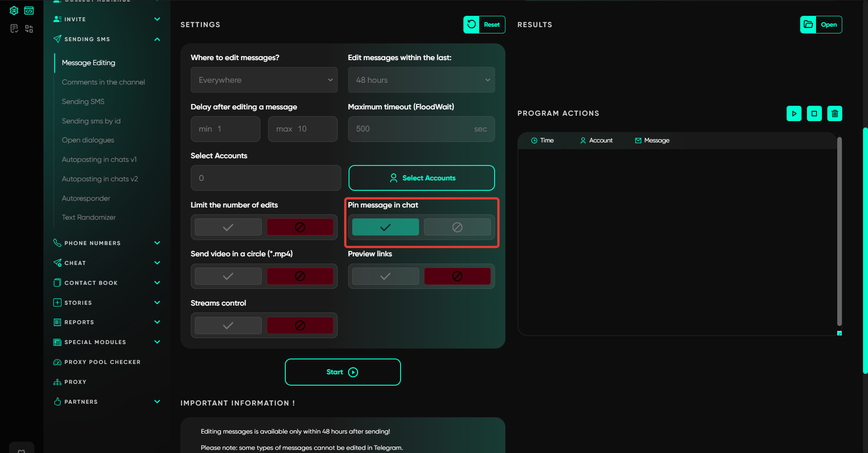
Task: Open the 'Where to edit messages' dropdown
Action: coord(264,80)
